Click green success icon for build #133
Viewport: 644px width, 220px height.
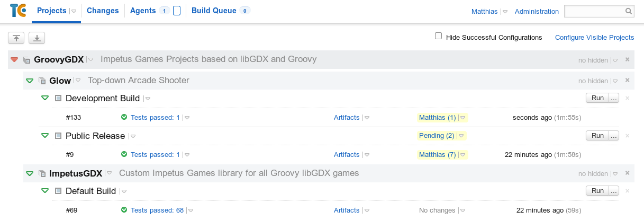124,117
